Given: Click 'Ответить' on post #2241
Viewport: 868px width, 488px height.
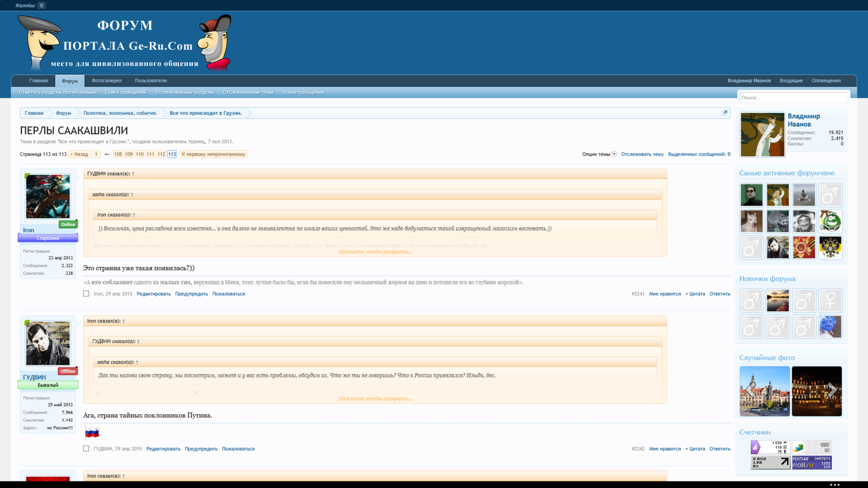Looking at the screenshot, I should [x=719, y=294].
